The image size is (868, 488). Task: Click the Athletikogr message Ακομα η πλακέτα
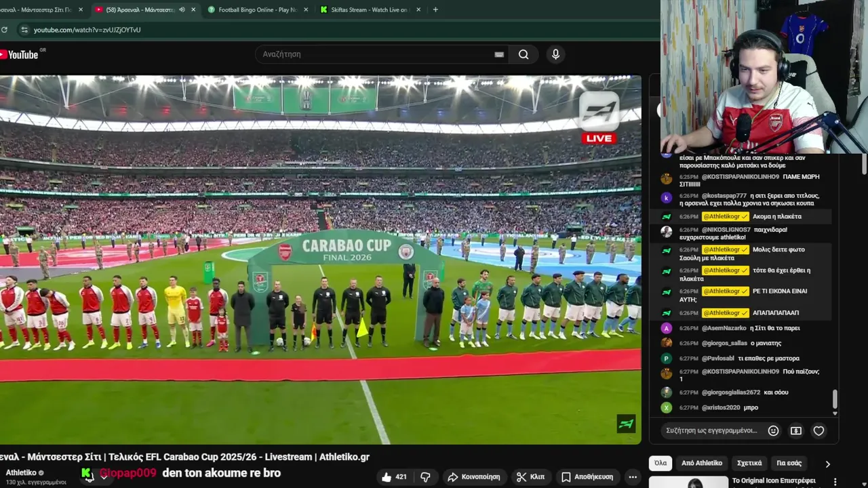pos(777,217)
